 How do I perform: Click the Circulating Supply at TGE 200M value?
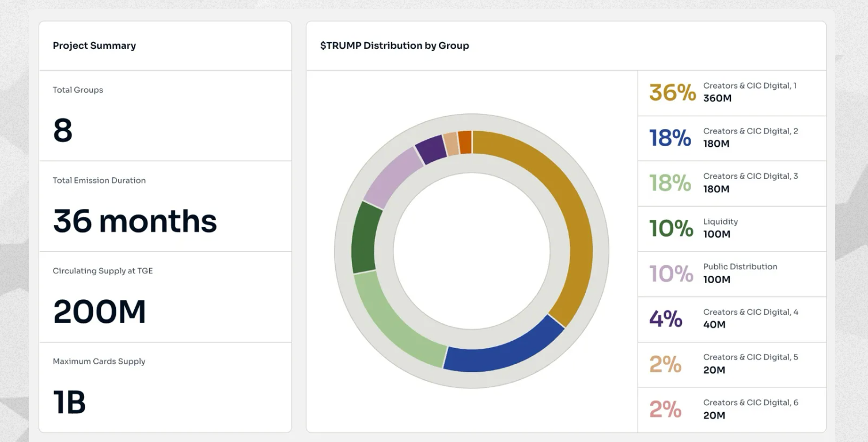99,312
